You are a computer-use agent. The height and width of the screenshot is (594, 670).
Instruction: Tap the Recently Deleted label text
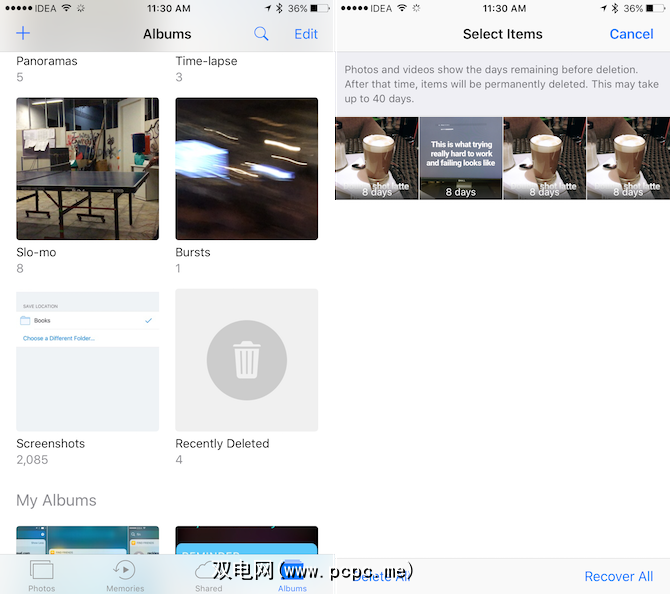222,444
